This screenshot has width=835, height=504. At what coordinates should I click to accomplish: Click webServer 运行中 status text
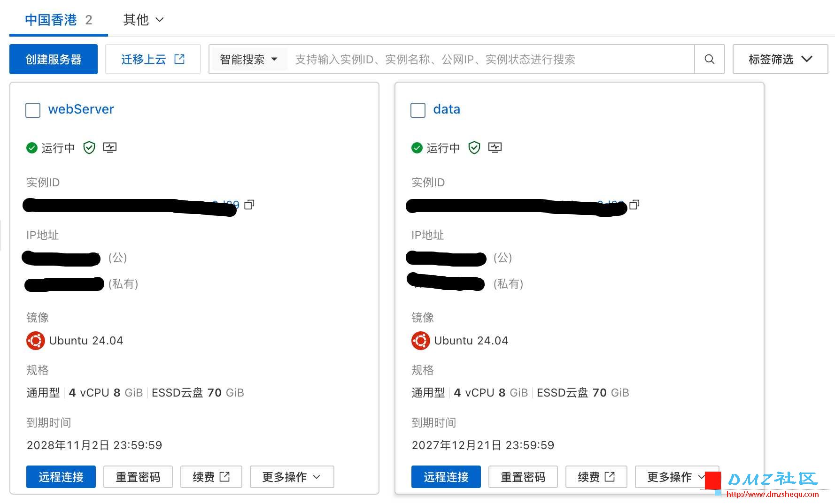[x=58, y=148]
